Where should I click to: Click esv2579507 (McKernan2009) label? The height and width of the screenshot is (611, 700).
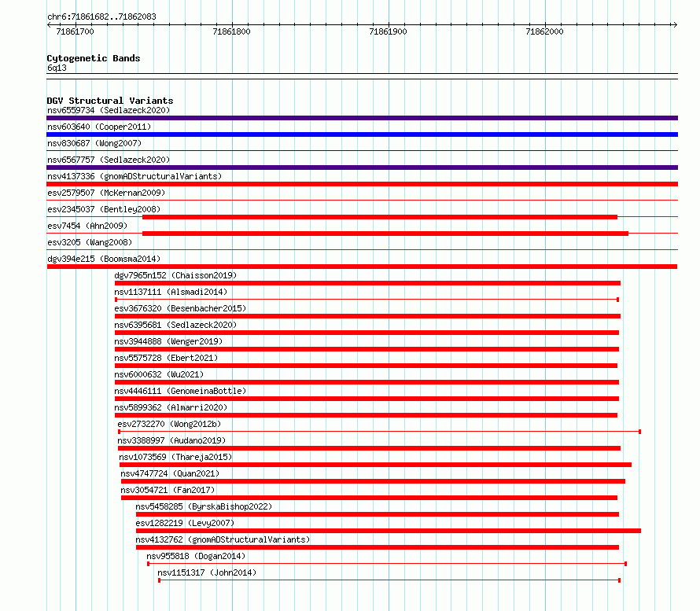[x=106, y=193]
